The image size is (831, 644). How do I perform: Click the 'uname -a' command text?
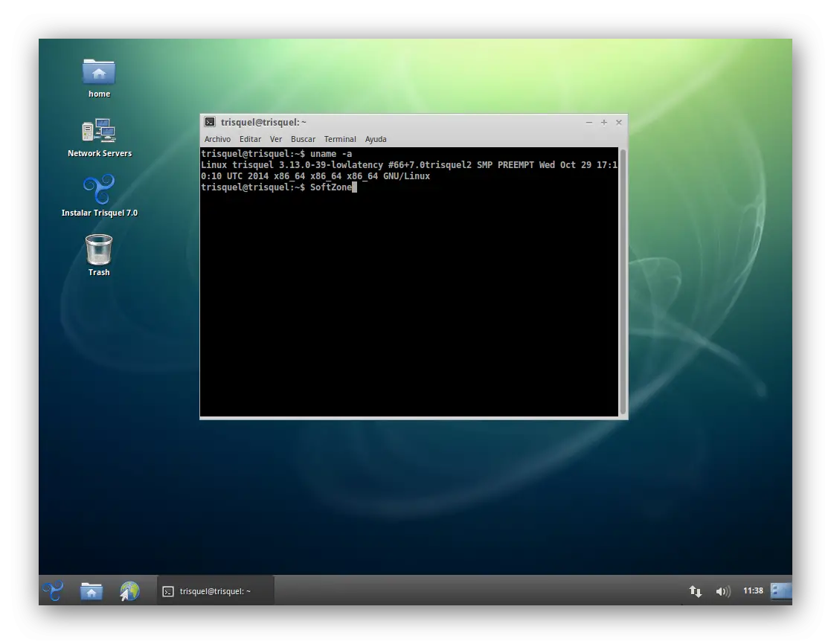coord(331,154)
